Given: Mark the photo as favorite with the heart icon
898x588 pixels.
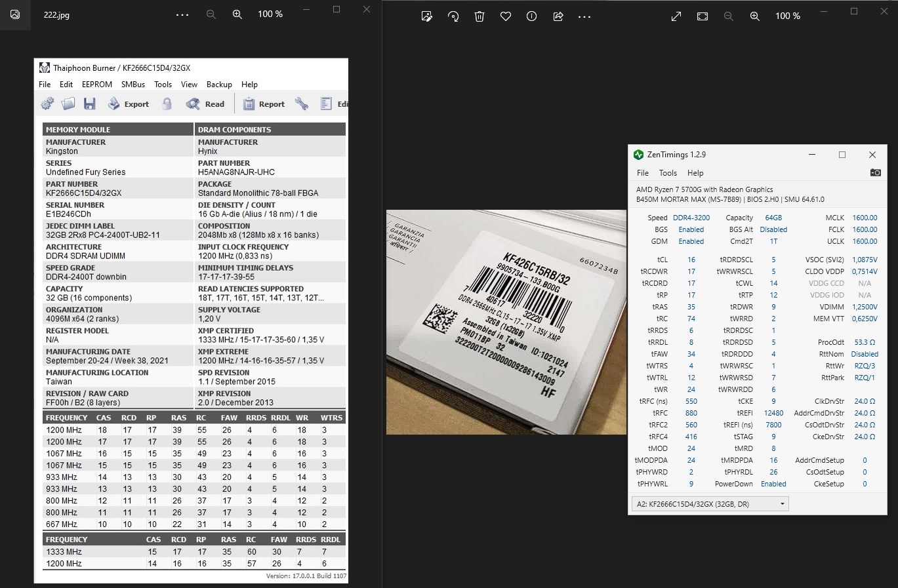Looking at the screenshot, I should tap(506, 16).
